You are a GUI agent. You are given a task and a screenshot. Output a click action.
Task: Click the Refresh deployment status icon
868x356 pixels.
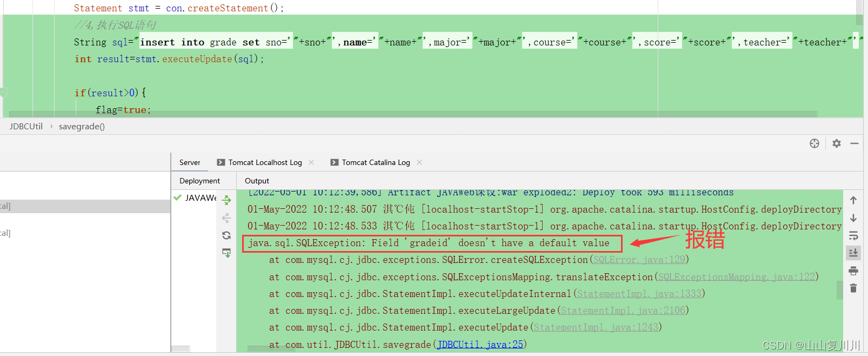(x=226, y=235)
